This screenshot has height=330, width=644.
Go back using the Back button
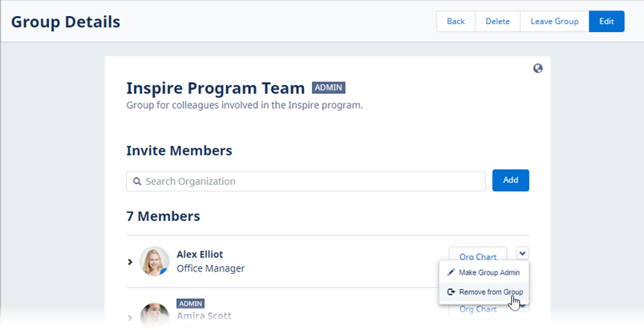pyautogui.click(x=456, y=22)
